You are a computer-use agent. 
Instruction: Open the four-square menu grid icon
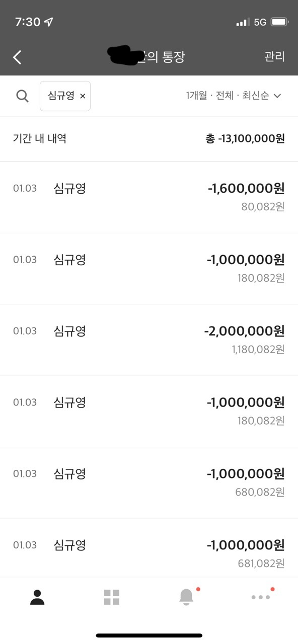point(112,597)
